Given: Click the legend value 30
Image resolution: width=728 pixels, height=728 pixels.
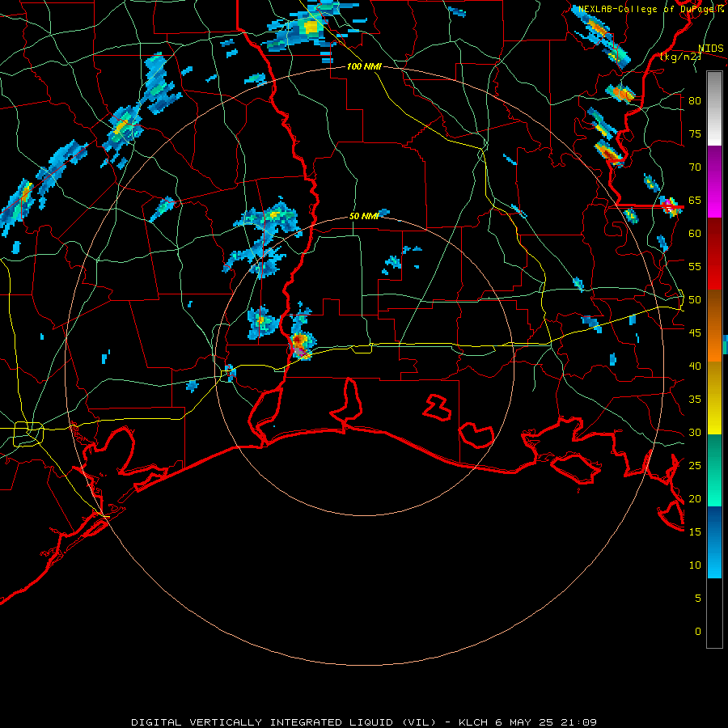Looking at the screenshot, I should pos(695,432).
